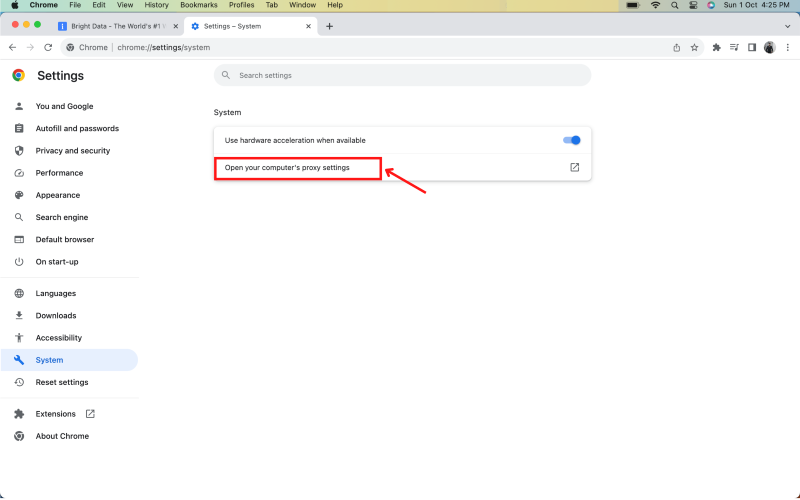Toggle hardware acceleration switch
Screen dimensions: 800x500
pos(572,140)
